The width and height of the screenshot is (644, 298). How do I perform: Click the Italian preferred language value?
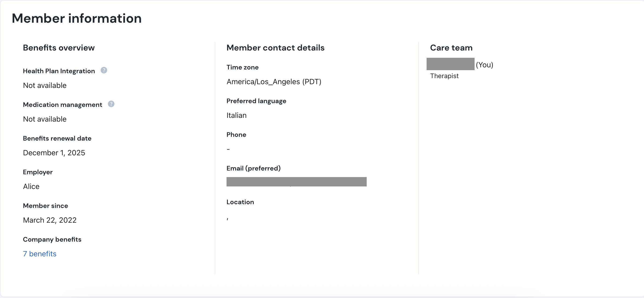click(x=236, y=115)
